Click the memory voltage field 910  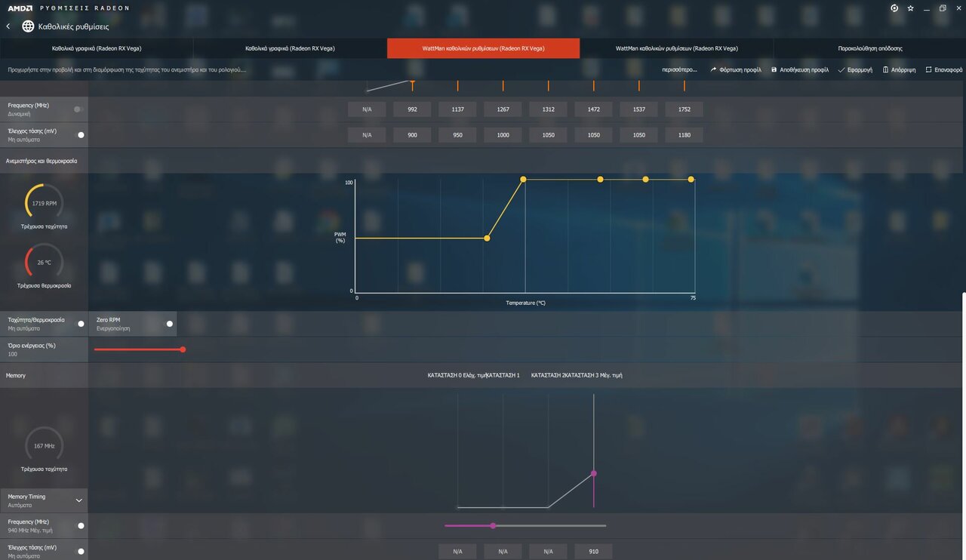click(593, 552)
